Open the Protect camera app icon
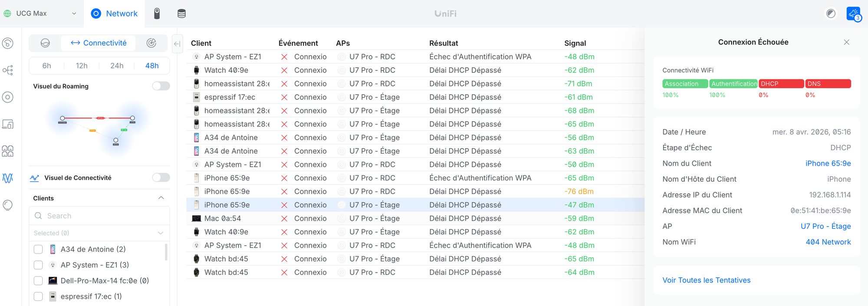 [157, 13]
